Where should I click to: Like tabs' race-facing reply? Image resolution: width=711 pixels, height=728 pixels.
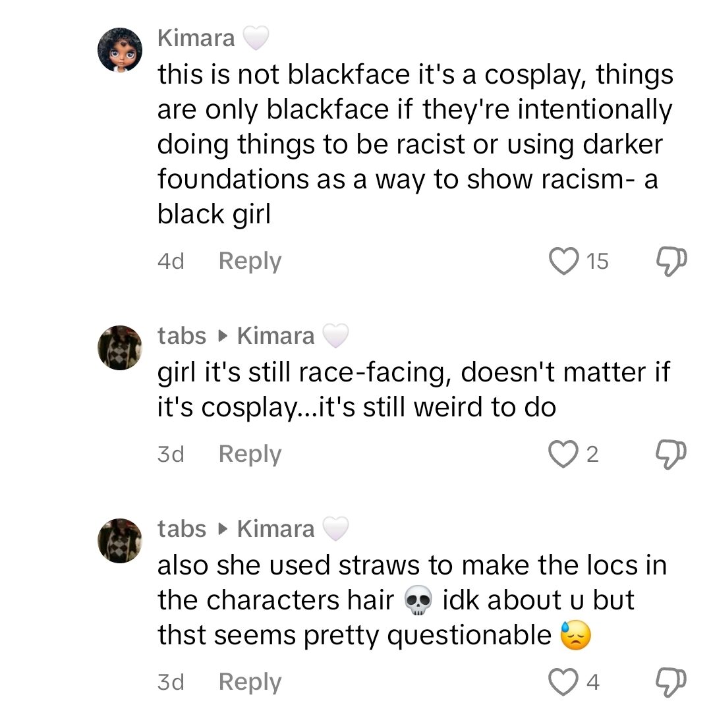coord(563,453)
